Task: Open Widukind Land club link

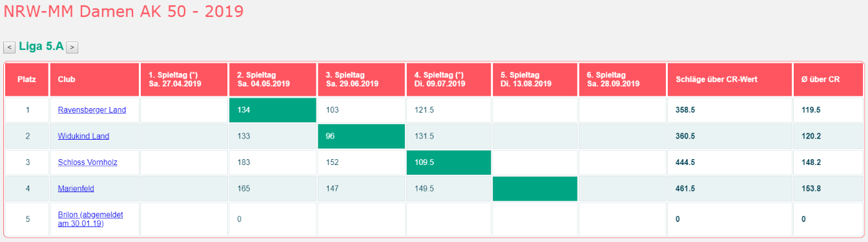Action: (83, 136)
